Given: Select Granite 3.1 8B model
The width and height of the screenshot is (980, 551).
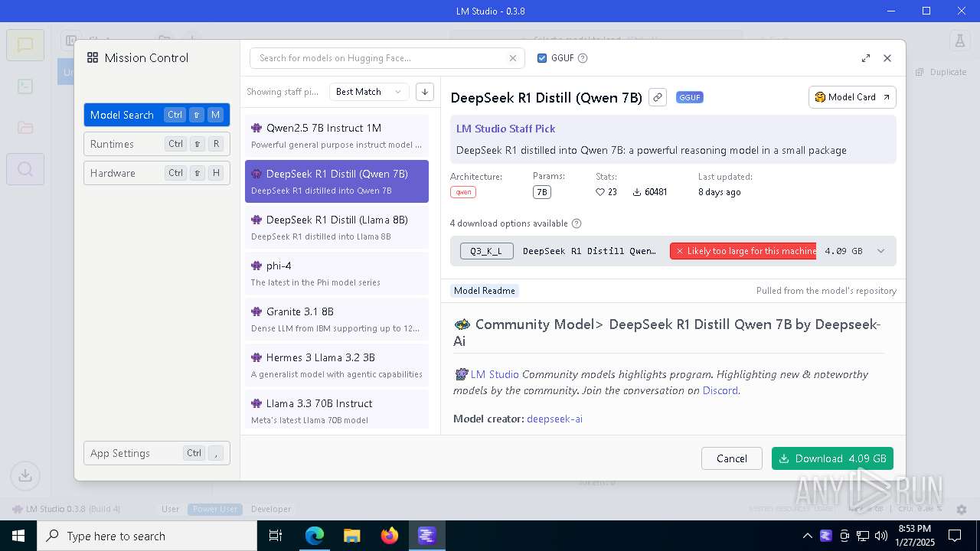Looking at the screenshot, I should click(337, 319).
